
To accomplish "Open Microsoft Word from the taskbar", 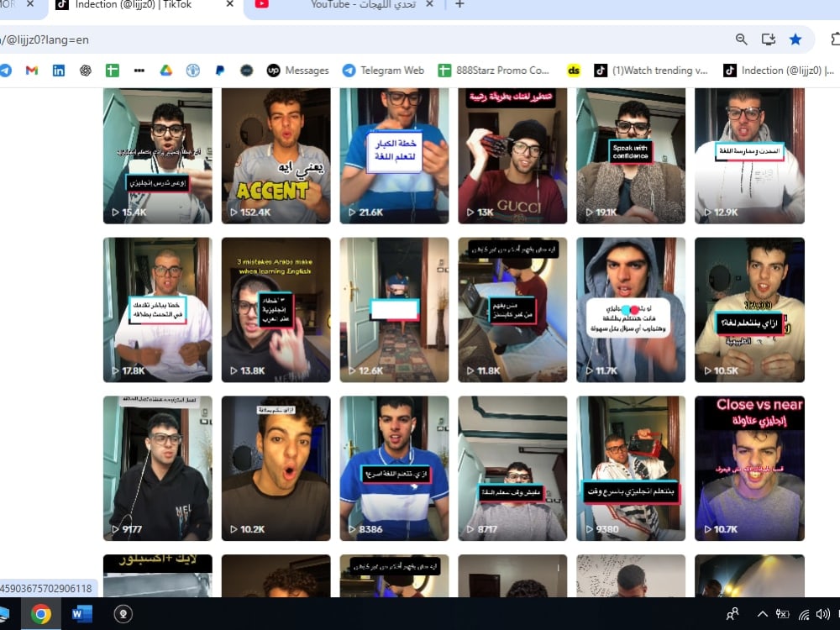I will pos(82,614).
